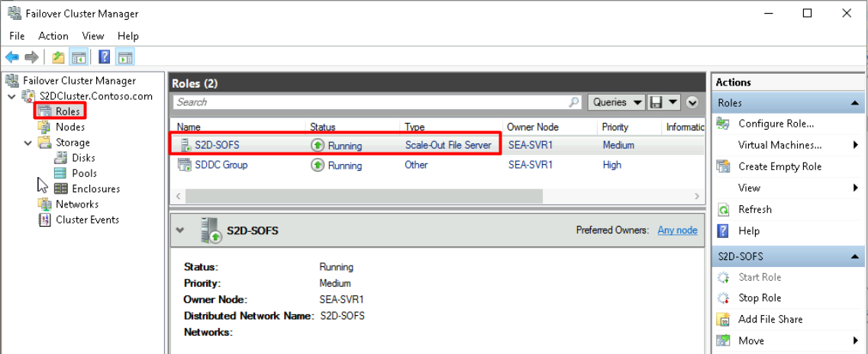Click the roles list horizontal scrollbar

pyautogui.click(x=363, y=196)
